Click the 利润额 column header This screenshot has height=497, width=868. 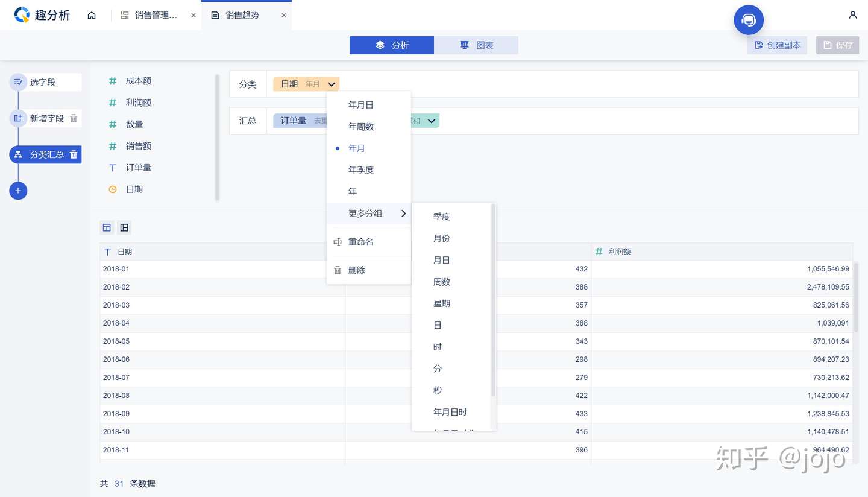pyautogui.click(x=722, y=252)
